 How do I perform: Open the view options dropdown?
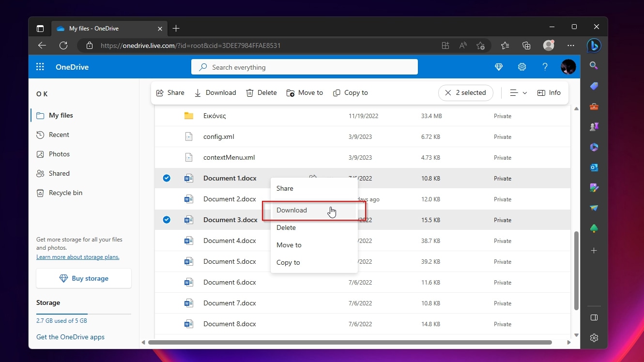pos(518,93)
